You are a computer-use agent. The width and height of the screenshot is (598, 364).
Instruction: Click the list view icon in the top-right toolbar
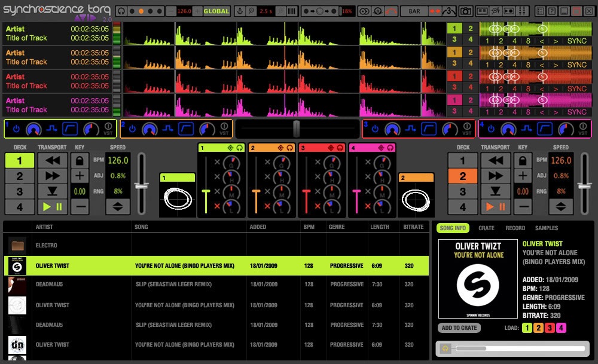pyautogui.click(x=540, y=11)
